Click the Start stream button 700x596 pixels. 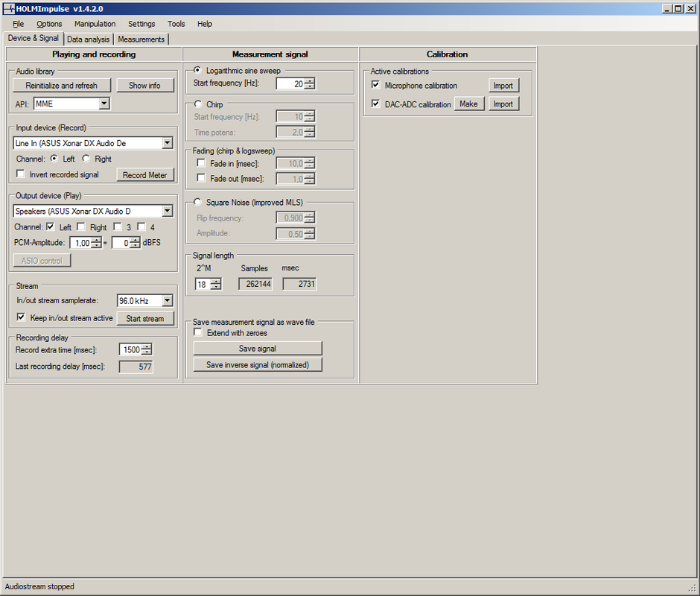pos(144,319)
